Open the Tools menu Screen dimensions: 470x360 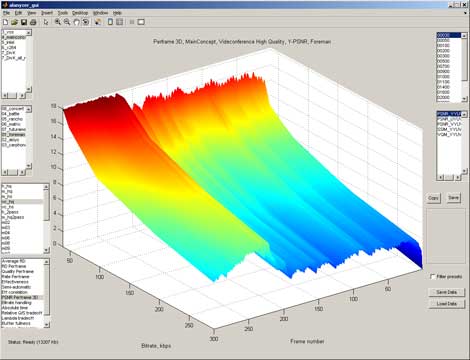point(63,13)
